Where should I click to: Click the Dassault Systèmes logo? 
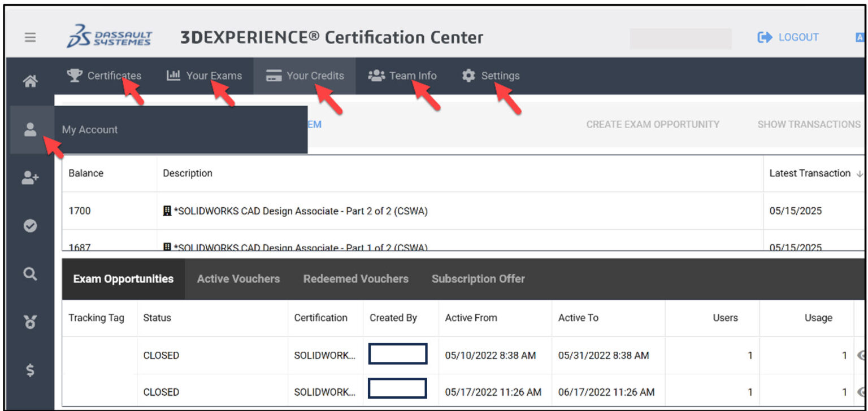tap(110, 36)
